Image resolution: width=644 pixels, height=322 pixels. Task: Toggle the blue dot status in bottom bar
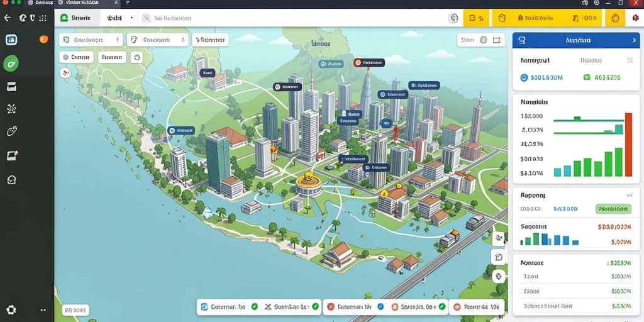tap(380, 306)
